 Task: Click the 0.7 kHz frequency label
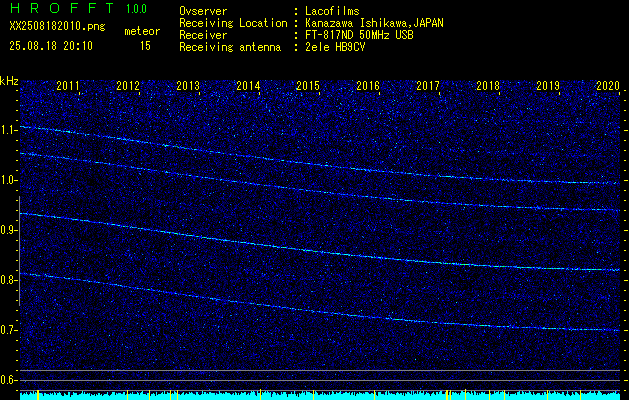tap(7, 330)
